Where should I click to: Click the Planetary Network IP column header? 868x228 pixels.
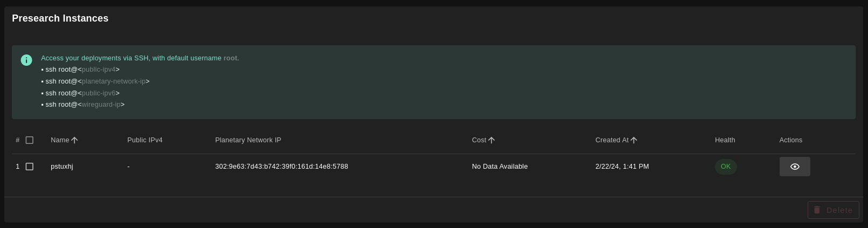248,140
